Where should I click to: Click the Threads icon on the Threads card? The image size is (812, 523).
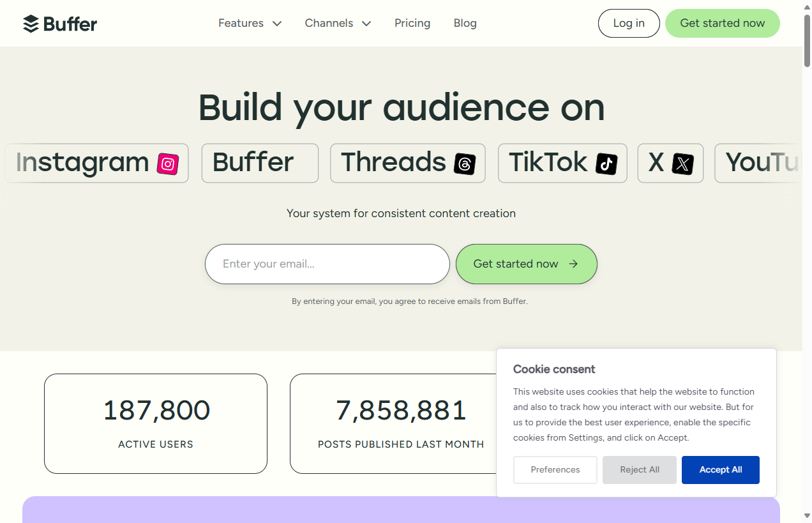tap(465, 163)
